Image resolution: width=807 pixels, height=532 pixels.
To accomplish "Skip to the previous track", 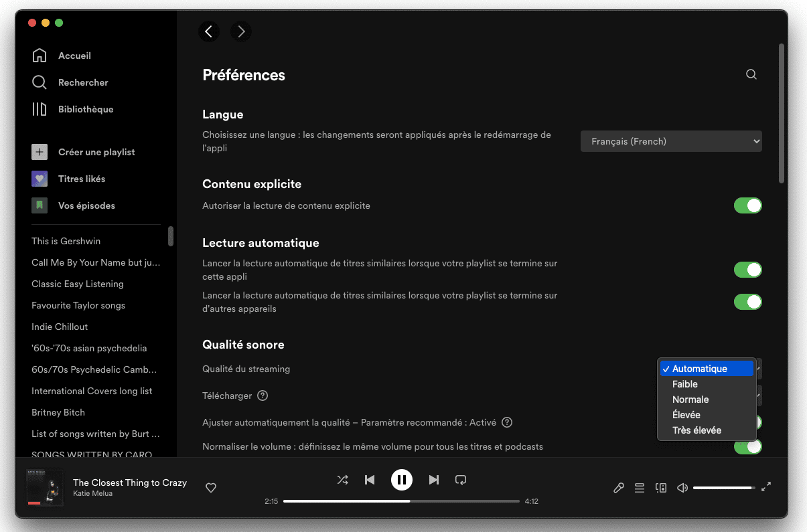I will [x=370, y=480].
